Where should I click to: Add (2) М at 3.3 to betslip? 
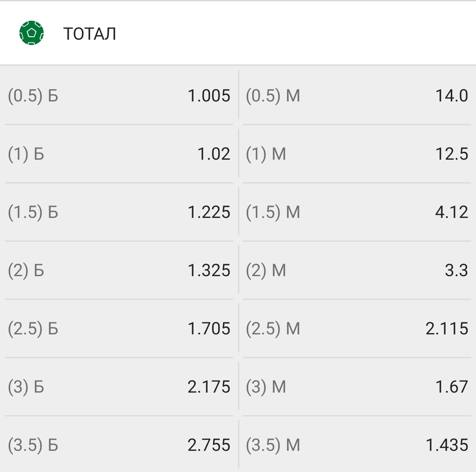pos(357,270)
